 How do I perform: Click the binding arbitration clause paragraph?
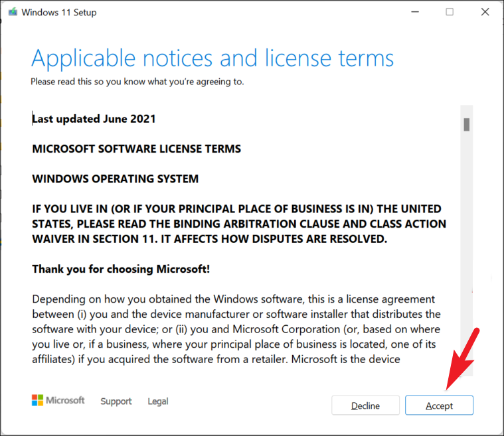[x=239, y=224]
